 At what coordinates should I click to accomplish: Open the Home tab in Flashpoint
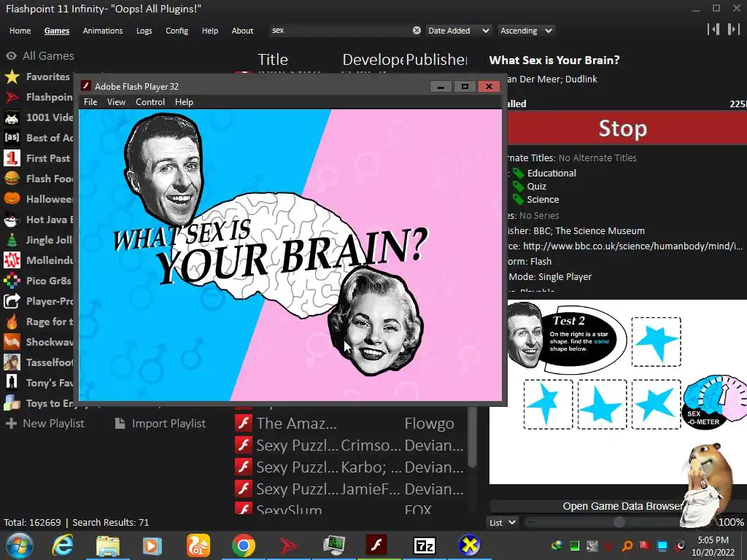(x=20, y=31)
